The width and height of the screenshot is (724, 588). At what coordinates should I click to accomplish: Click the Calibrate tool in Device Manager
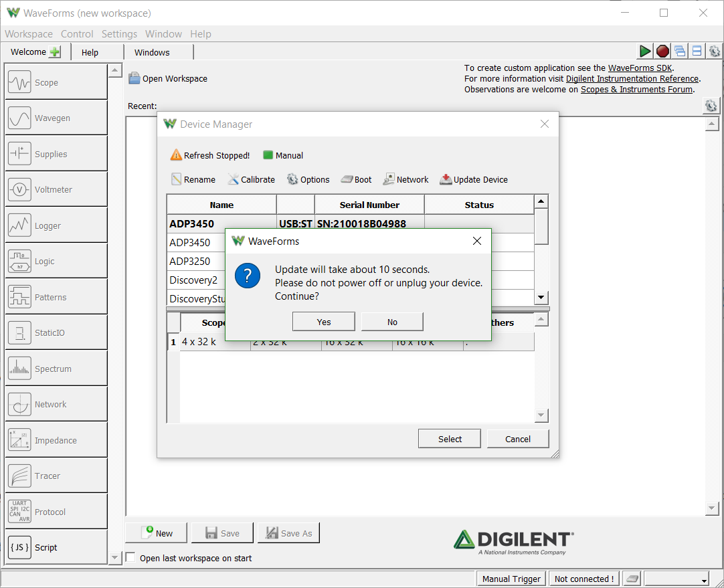coord(251,179)
